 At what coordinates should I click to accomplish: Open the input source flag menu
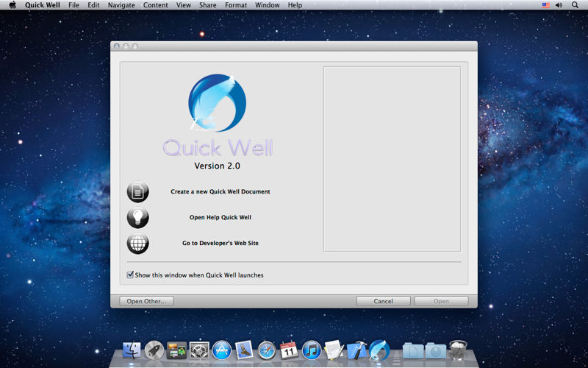545,5
